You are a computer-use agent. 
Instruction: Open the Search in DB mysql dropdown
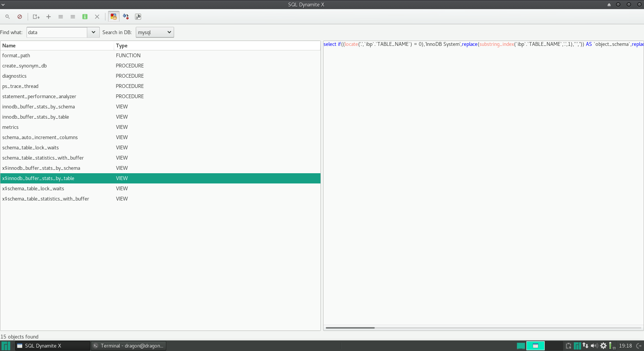click(x=155, y=32)
